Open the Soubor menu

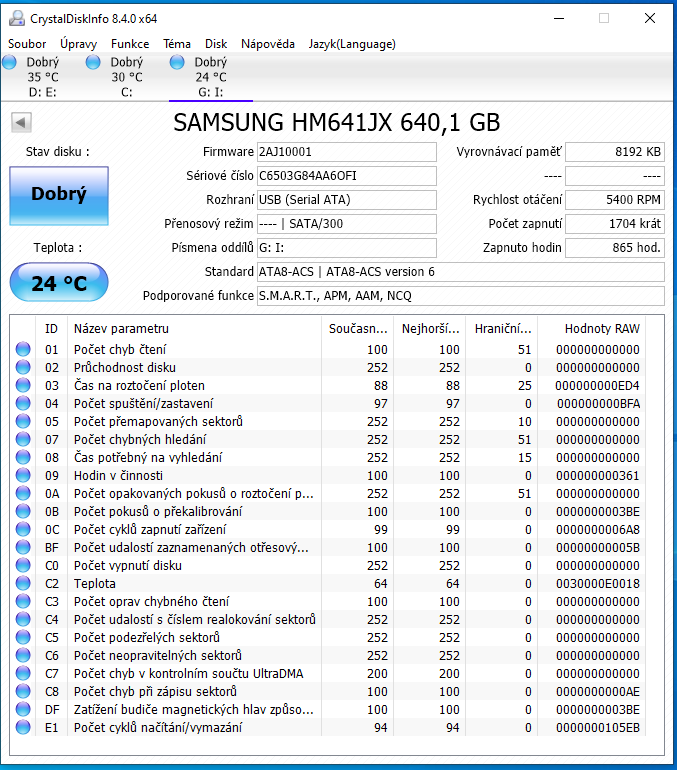pyautogui.click(x=27, y=44)
